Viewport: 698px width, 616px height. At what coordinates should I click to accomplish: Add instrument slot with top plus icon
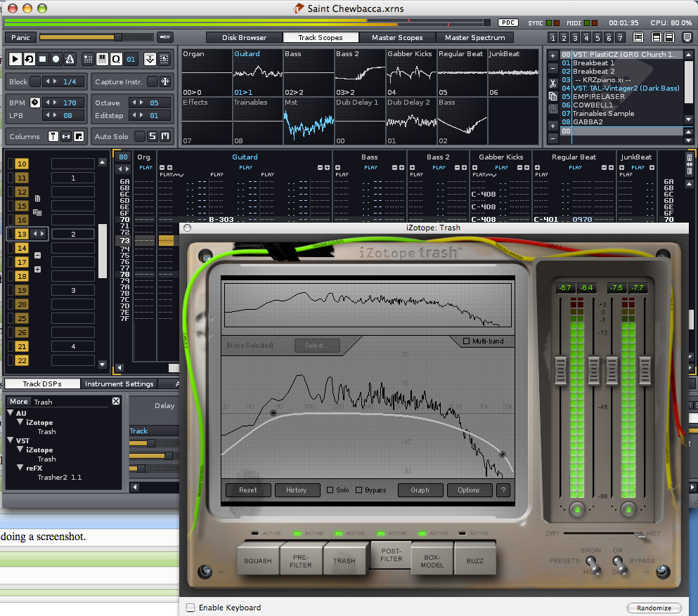(x=552, y=56)
